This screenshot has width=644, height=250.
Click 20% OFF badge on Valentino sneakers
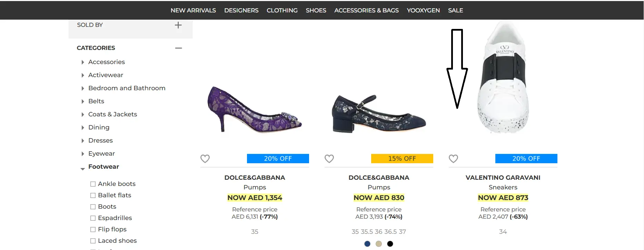526,159
